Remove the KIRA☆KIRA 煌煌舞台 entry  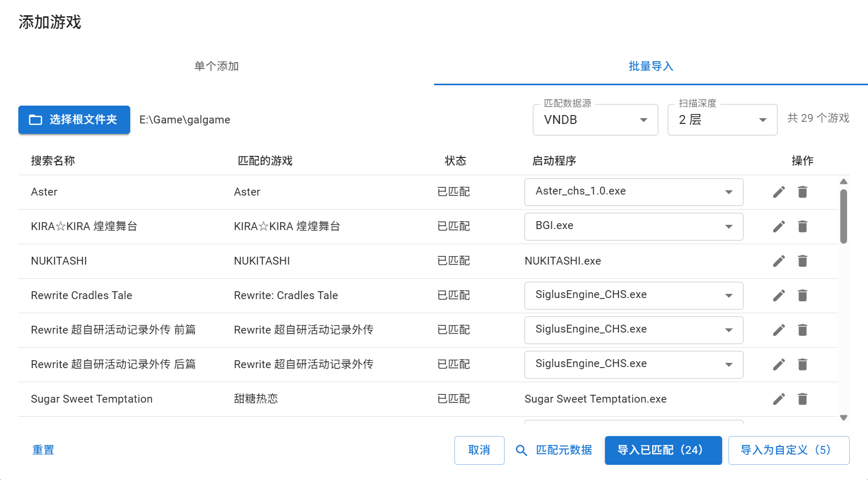click(x=803, y=226)
